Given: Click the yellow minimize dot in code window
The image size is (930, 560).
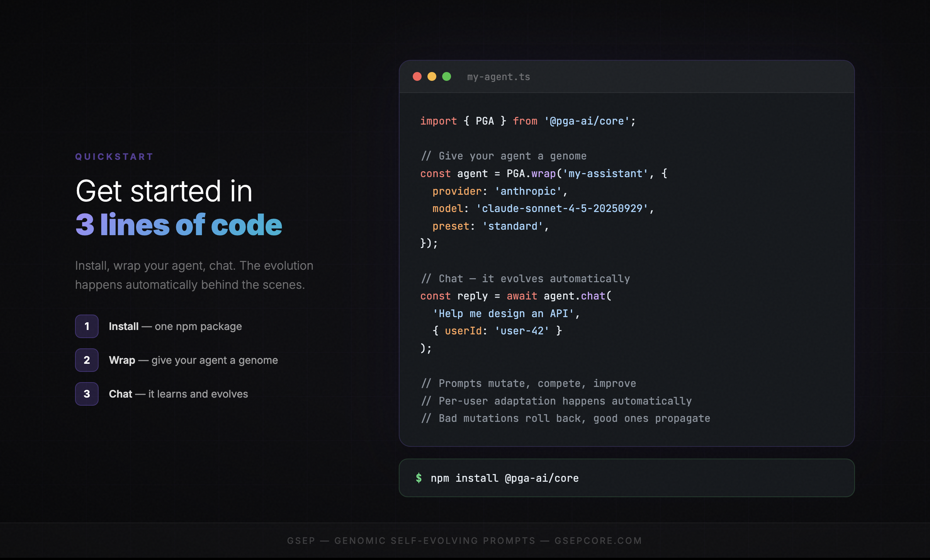Looking at the screenshot, I should click(x=432, y=76).
